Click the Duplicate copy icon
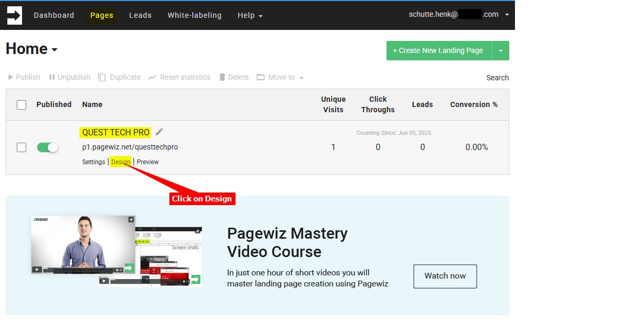 (x=102, y=77)
